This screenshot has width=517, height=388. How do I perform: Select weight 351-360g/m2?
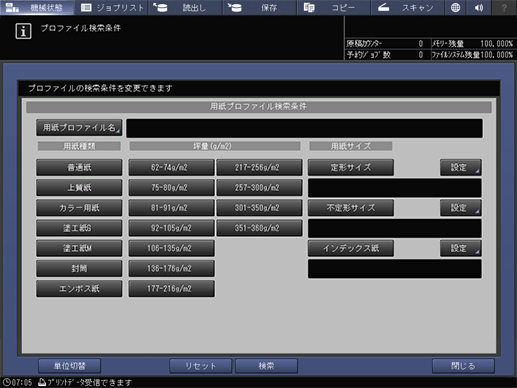tap(259, 228)
